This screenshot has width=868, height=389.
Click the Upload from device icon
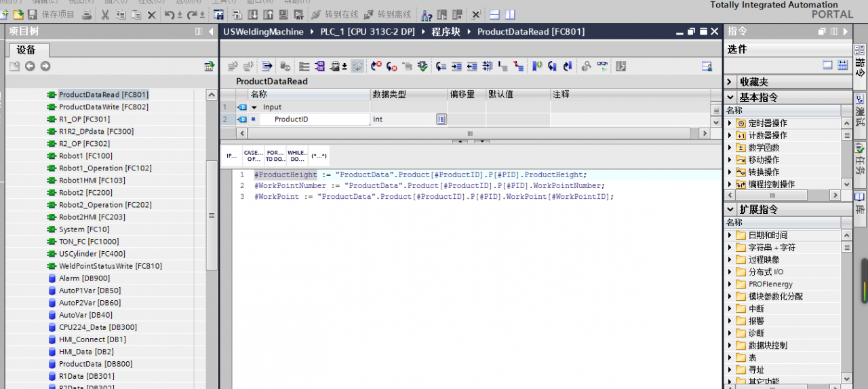(x=269, y=14)
